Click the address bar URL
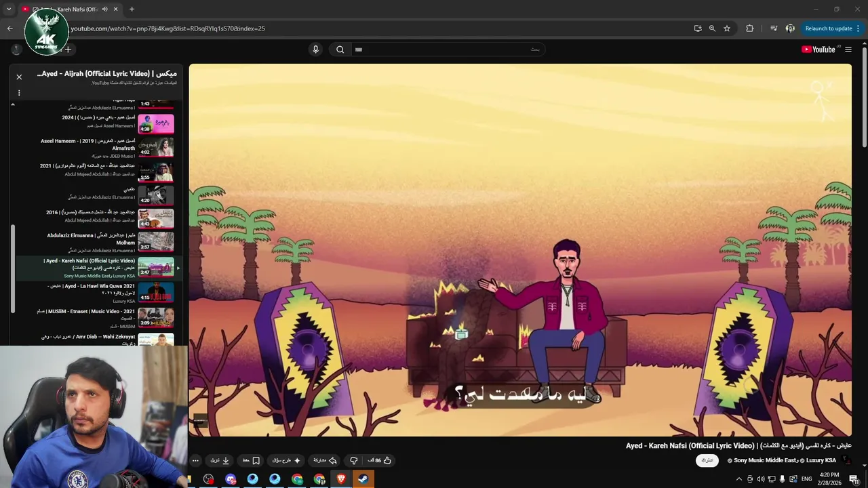The width and height of the screenshot is (868, 488). tap(168, 28)
